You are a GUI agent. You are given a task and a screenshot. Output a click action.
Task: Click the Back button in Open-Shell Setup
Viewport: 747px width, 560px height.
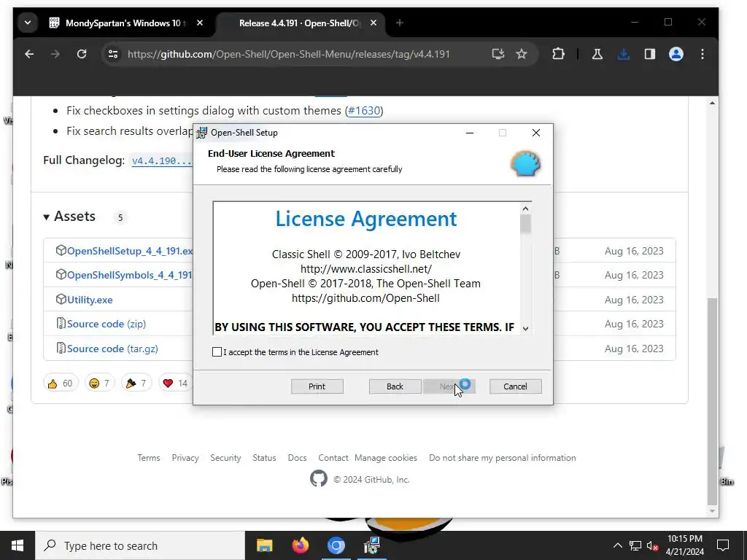[x=395, y=386]
